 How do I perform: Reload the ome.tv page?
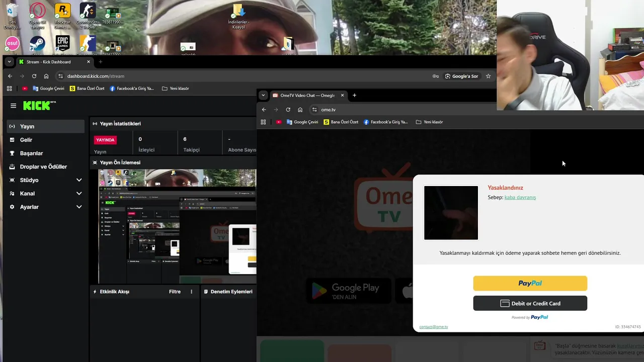288,110
